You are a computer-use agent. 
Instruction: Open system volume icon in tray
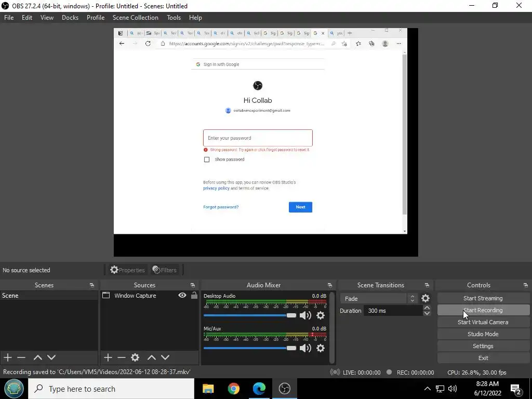(453, 389)
